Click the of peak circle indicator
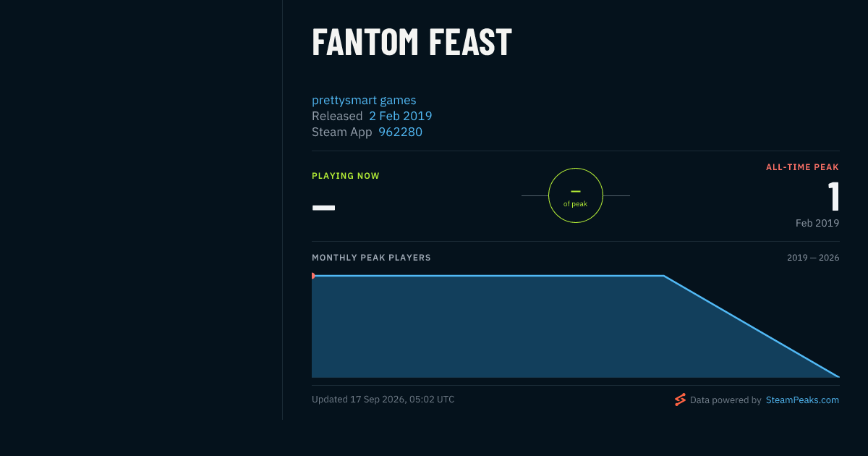Image resolution: width=868 pixels, height=456 pixels. pyautogui.click(x=576, y=195)
